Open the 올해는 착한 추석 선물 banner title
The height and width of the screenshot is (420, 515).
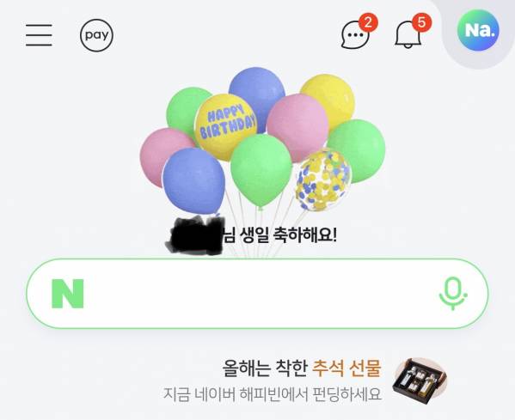pos(302,368)
